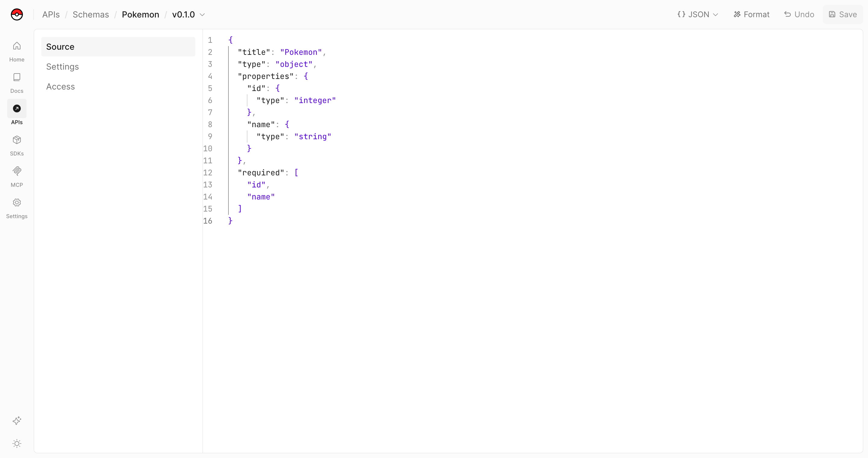
Task: Go to APIs breadcrumb
Action: click(x=51, y=14)
